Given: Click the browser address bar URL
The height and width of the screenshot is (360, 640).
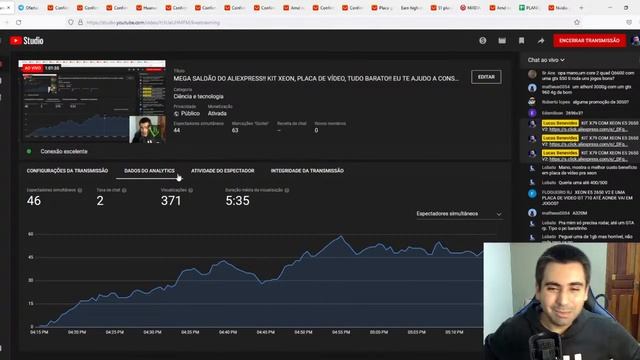Looking at the screenshot, I should [153, 22].
